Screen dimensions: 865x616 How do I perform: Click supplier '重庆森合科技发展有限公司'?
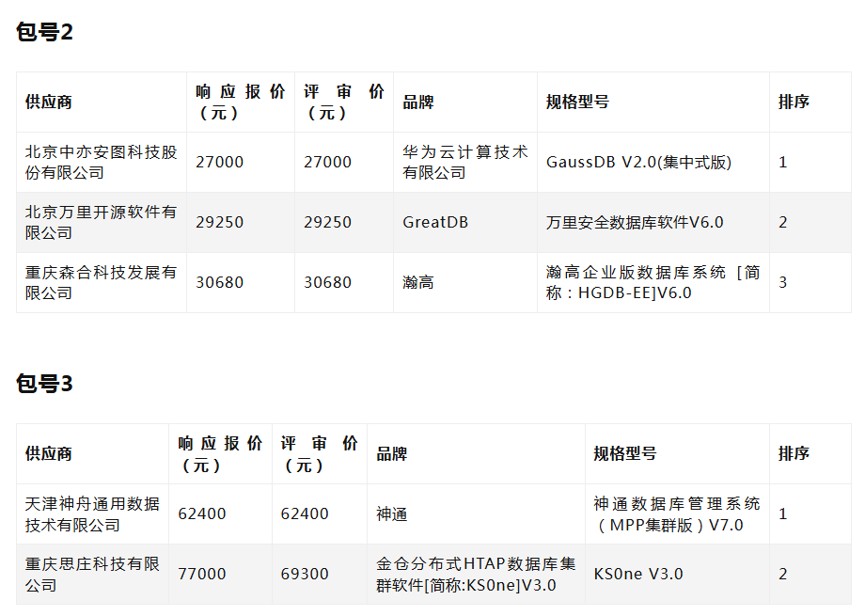pos(101,283)
